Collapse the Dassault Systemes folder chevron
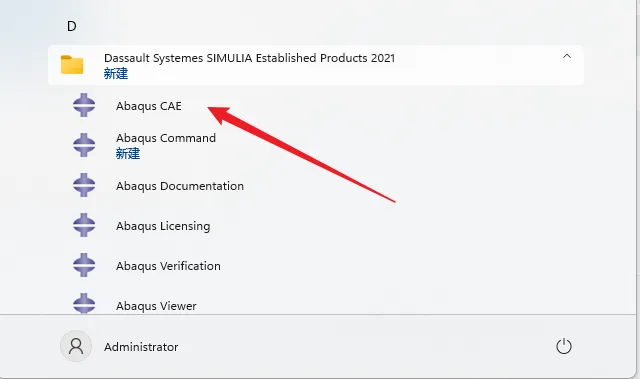This screenshot has width=640, height=379. 567,57
